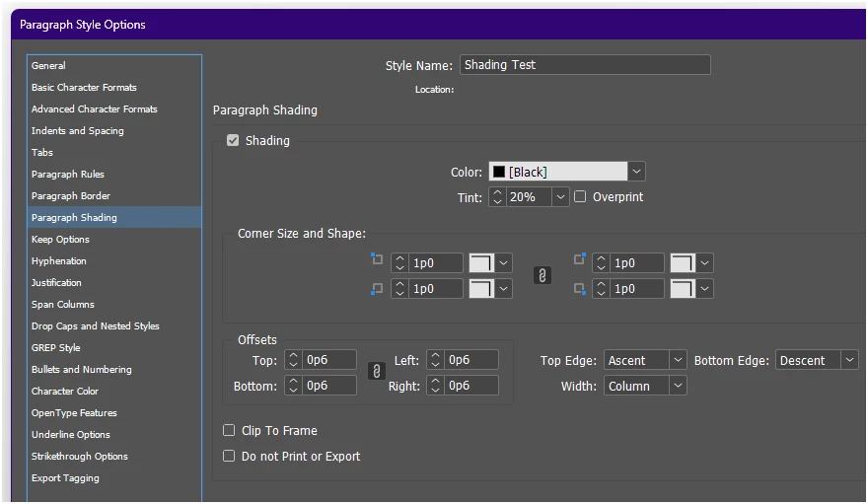Click the top-right corner shape preview
The width and height of the screenshot is (868, 504).
tap(683, 262)
